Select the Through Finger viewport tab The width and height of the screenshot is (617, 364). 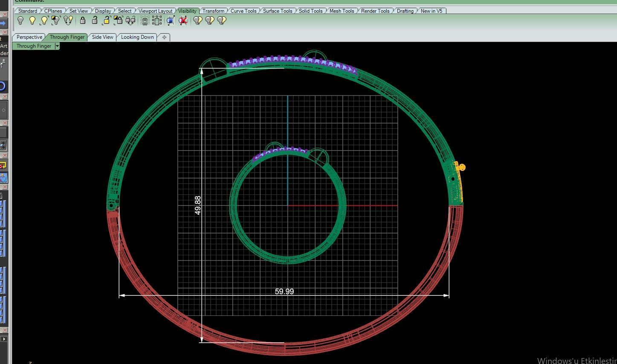tap(67, 37)
